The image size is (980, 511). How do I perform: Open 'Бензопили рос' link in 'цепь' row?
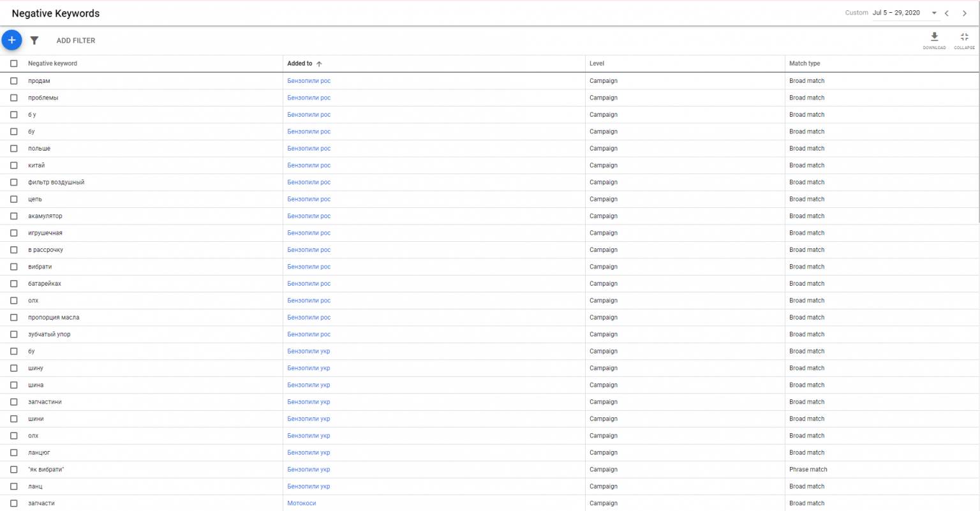point(309,199)
